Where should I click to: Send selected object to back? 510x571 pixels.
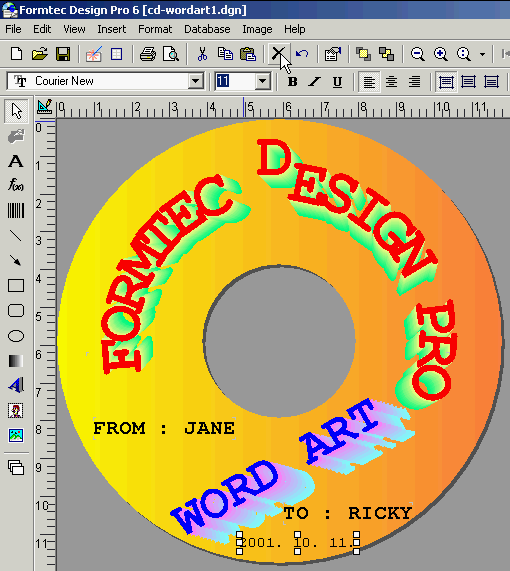(x=387, y=54)
